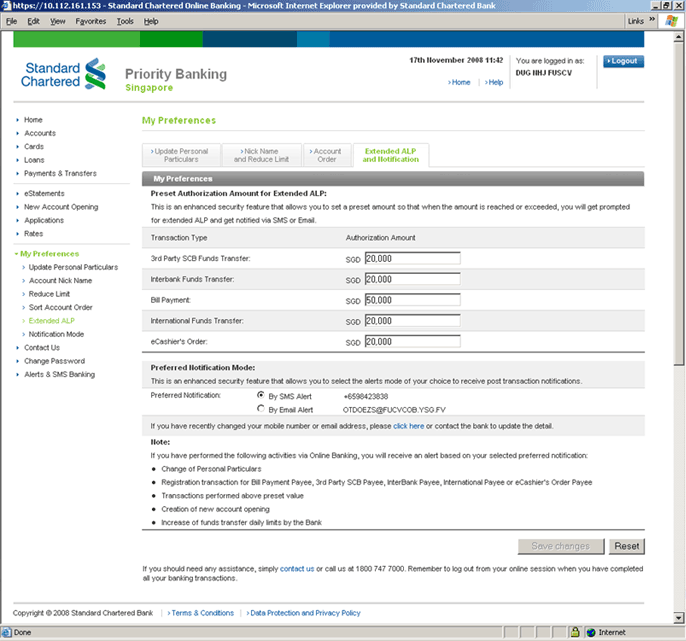Screen dimensions: 686x641
Task: Open the Terms & Conditions footer link
Action: [201, 613]
